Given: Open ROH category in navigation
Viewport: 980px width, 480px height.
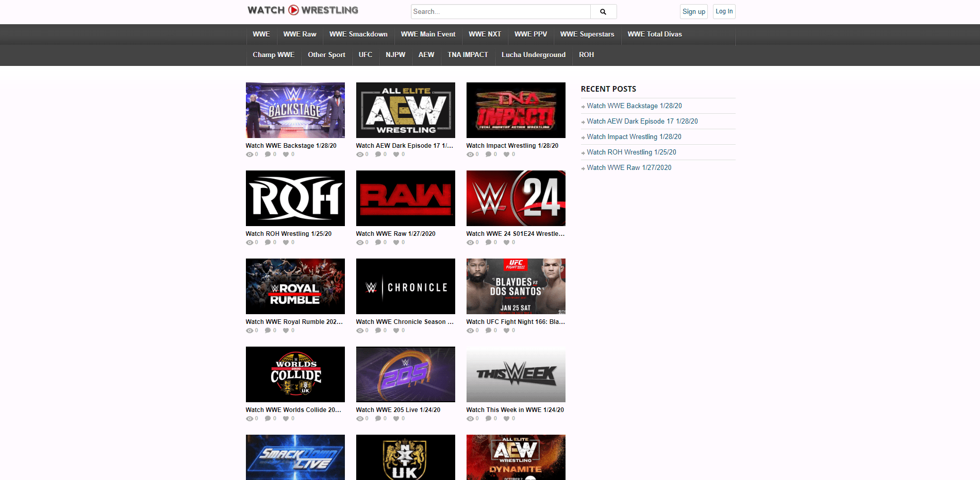Looking at the screenshot, I should coord(587,55).
